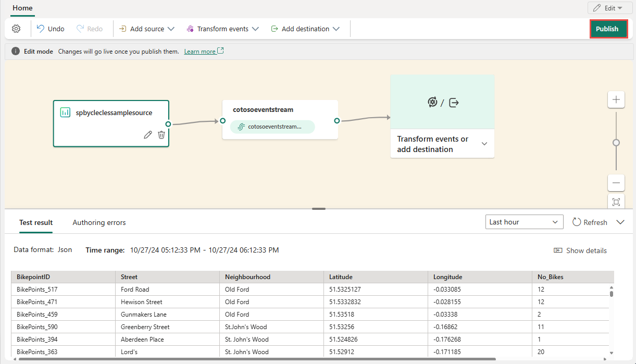
Task: Select the Test result tab
Action: [x=35, y=222]
